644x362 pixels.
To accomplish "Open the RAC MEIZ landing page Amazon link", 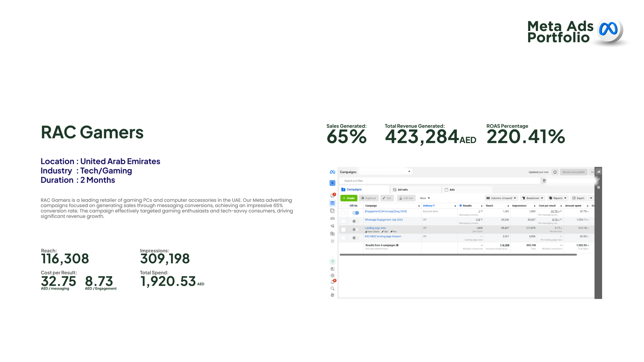I will click(x=383, y=237).
